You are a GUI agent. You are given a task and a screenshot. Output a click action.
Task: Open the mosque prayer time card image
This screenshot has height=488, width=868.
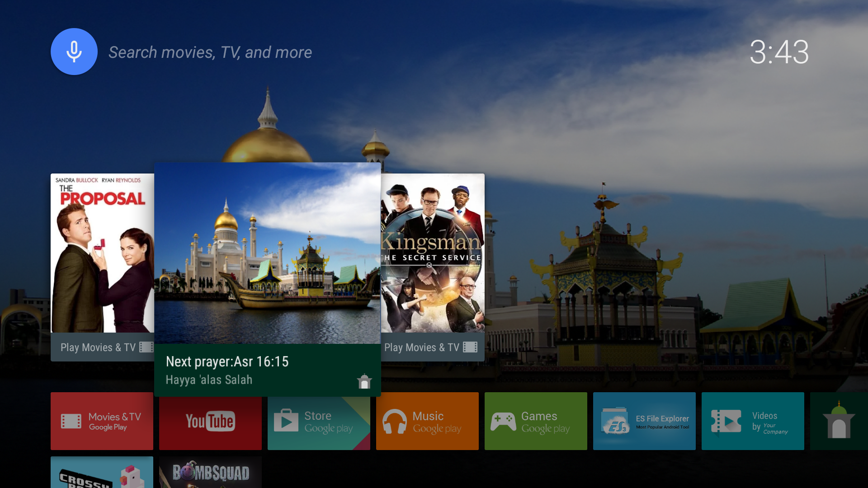268,253
